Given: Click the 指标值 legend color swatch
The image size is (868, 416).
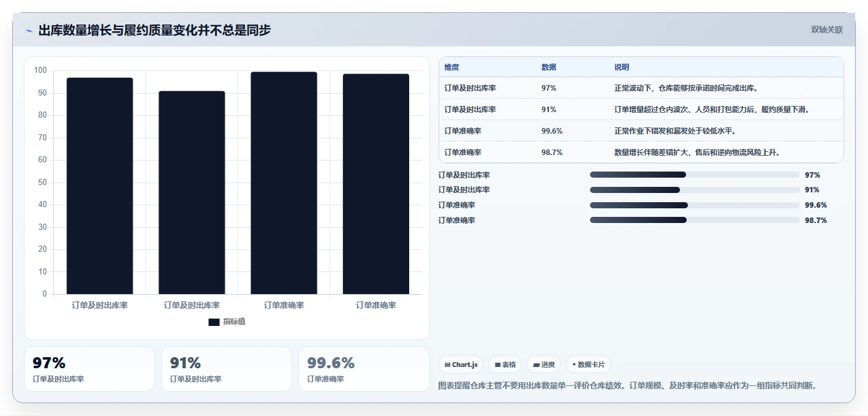Looking at the screenshot, I should pos(214,322).
